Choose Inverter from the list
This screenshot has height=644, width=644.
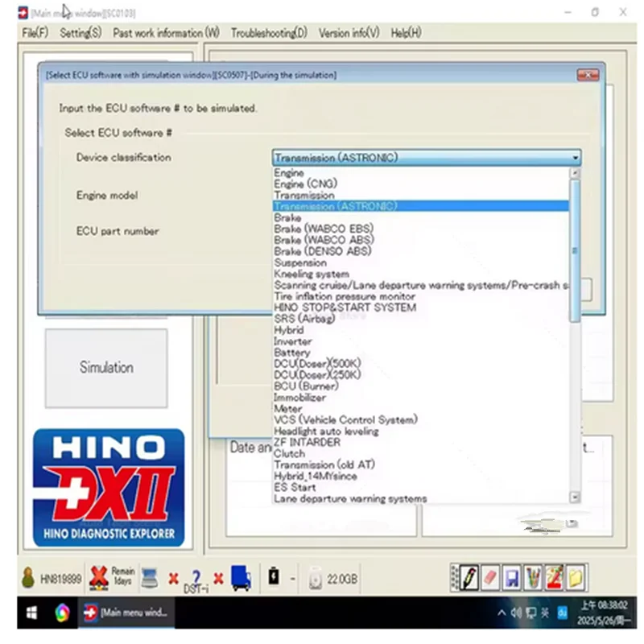(x=421, y=341)
